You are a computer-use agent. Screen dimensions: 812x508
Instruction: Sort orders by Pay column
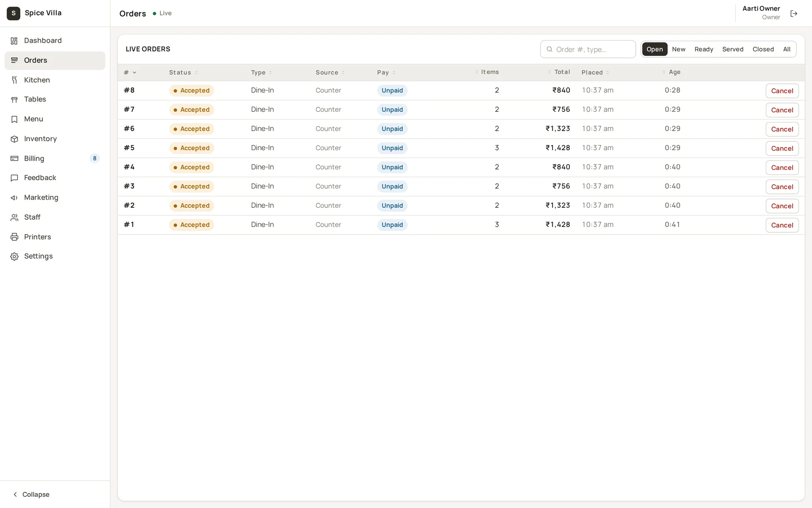386,73
